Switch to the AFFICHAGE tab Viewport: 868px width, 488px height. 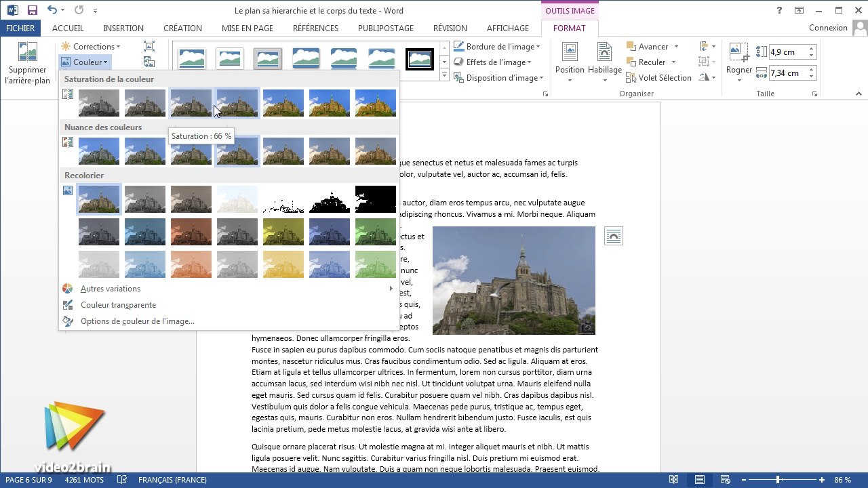pyautogui.click(x=508, y=28)
